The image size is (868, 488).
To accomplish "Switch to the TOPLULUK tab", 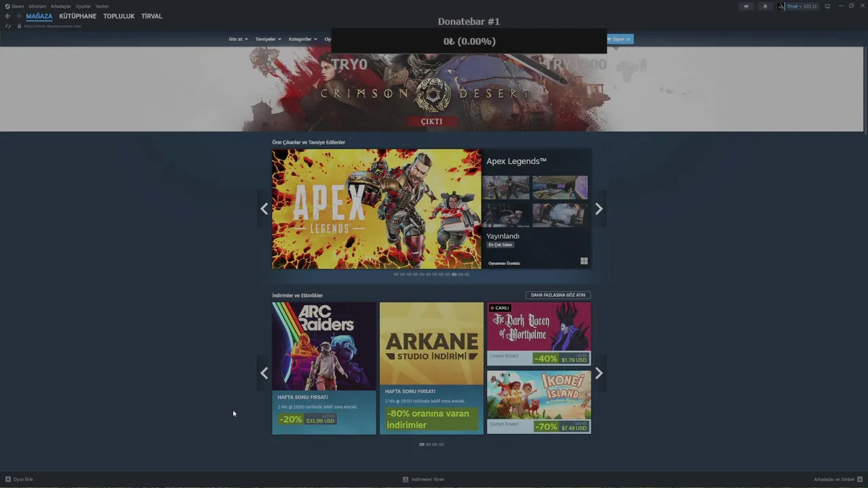I will (x=119, y=16).
